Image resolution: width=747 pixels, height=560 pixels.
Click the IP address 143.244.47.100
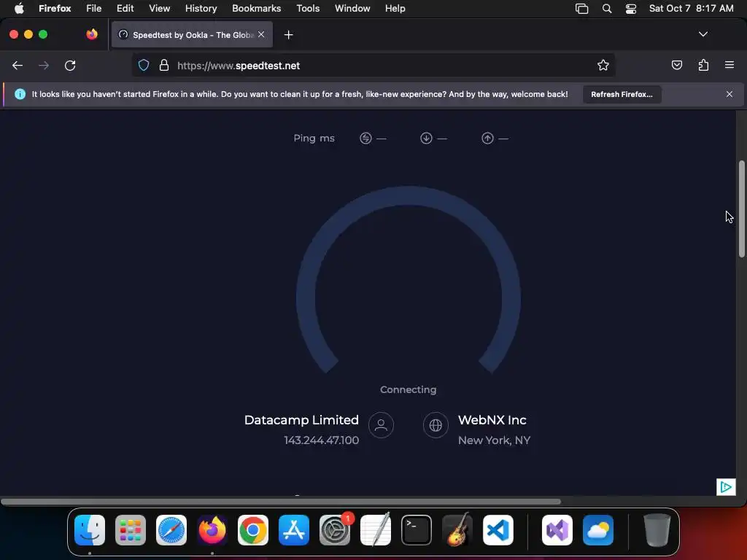click(322, 440)
